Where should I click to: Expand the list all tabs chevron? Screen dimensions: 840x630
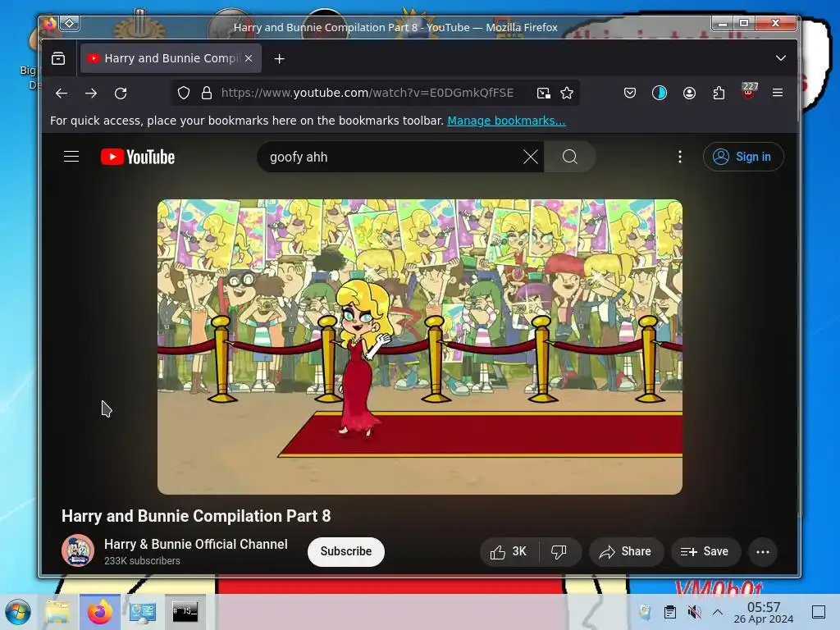tap(781, 58)
